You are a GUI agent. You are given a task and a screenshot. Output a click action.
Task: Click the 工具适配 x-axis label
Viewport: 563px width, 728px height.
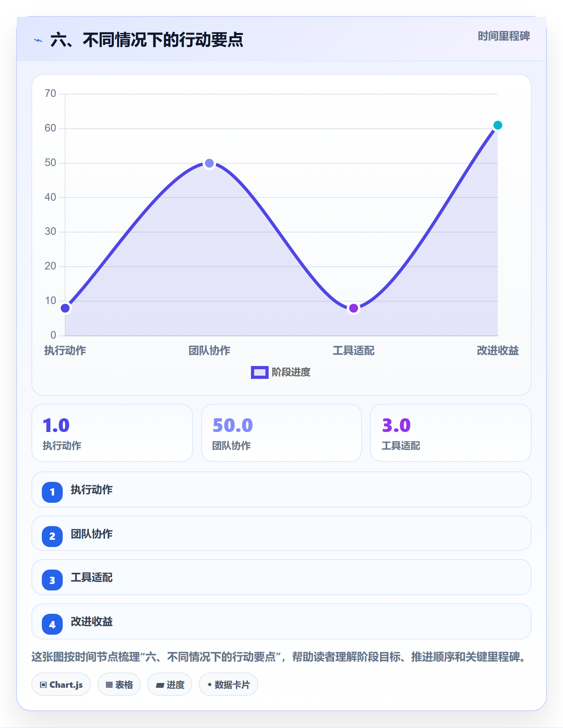353,351
